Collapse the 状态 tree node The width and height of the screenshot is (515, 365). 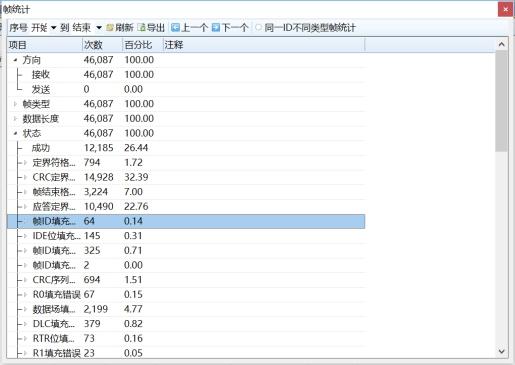pos(15,133)
